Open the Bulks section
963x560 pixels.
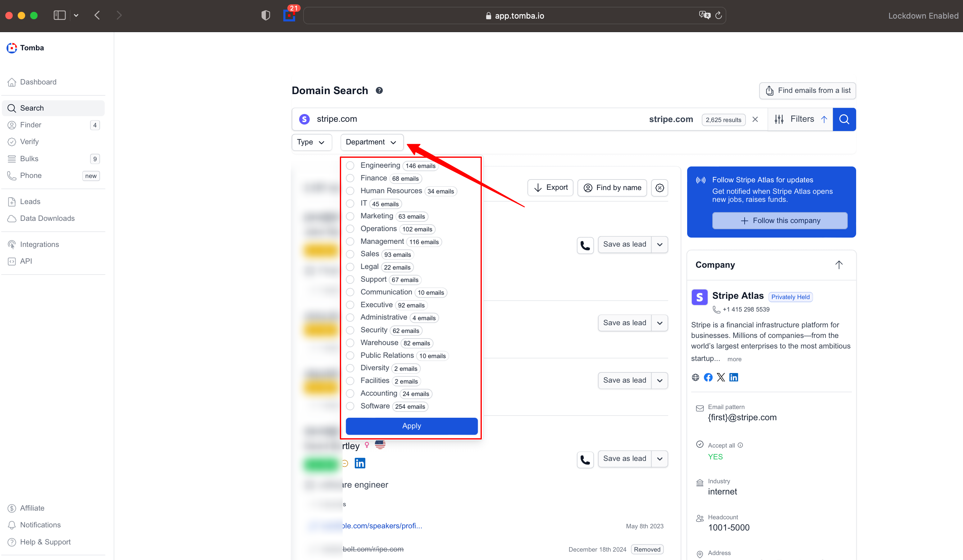click(x=29, y=158)
